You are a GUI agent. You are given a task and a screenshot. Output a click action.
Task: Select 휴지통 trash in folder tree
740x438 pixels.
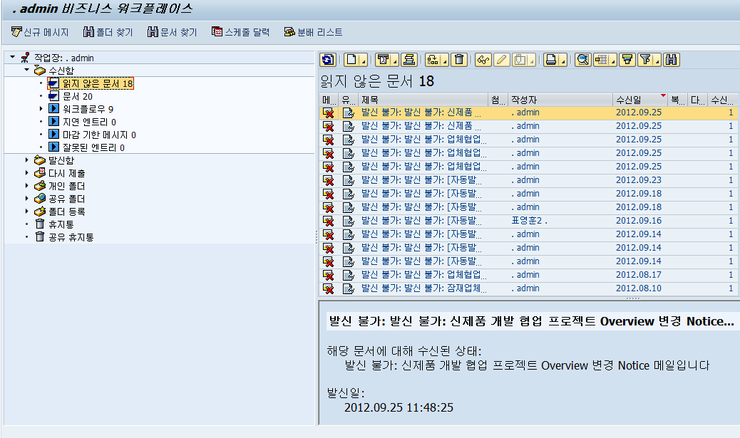62,224
